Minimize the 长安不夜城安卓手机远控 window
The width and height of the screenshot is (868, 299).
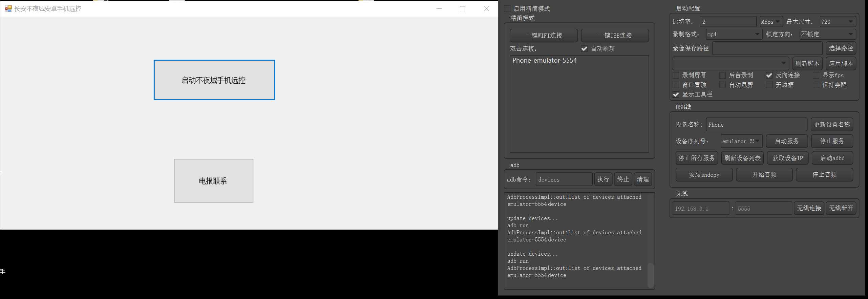click(439, 9)
